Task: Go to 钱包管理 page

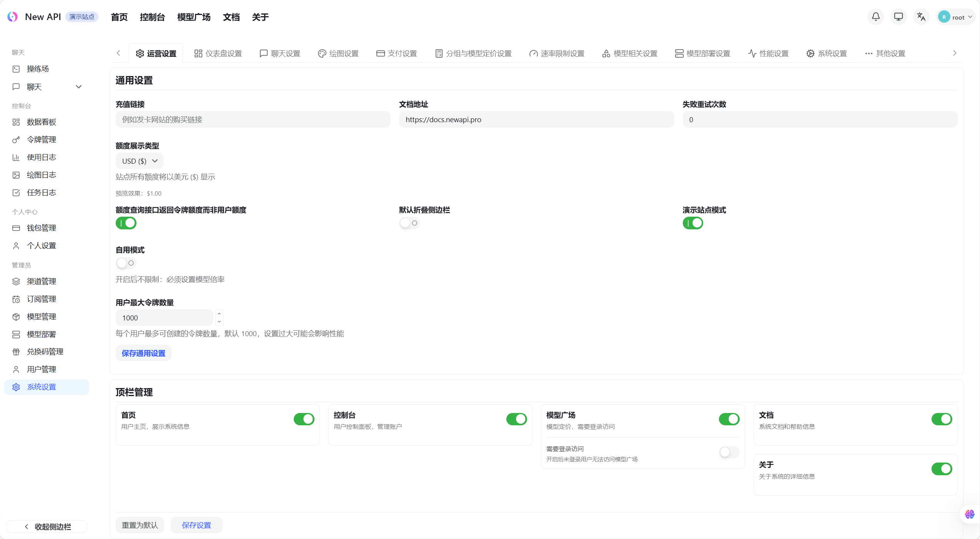Action: [41, 227]
